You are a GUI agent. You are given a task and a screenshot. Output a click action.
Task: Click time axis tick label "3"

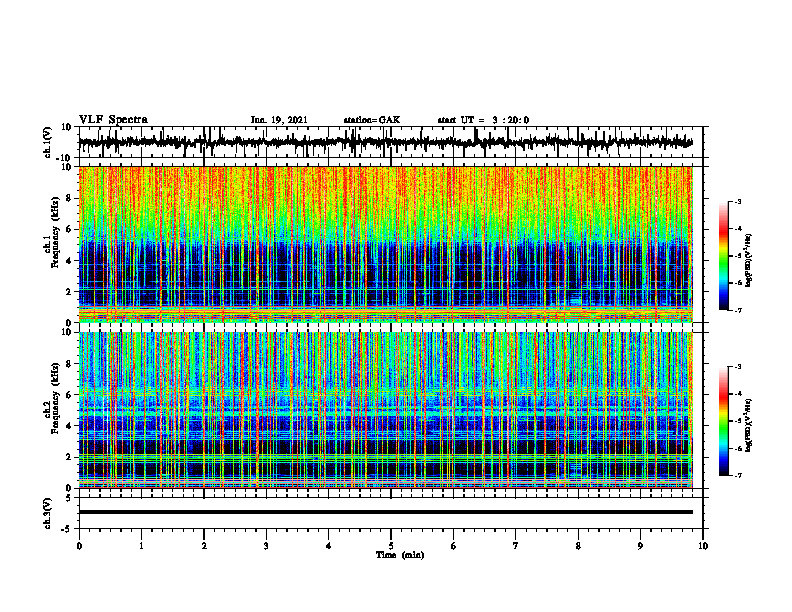pos(266,546)
